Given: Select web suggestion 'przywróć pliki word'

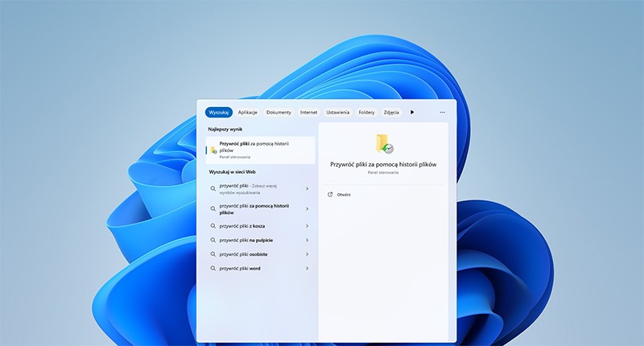Looking at the screenshot, I should point(260,268).
